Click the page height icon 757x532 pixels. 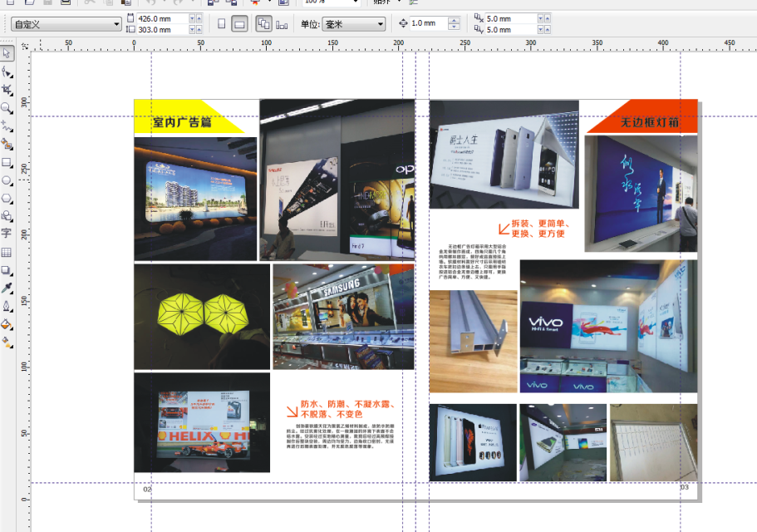[x=130, y=29]
